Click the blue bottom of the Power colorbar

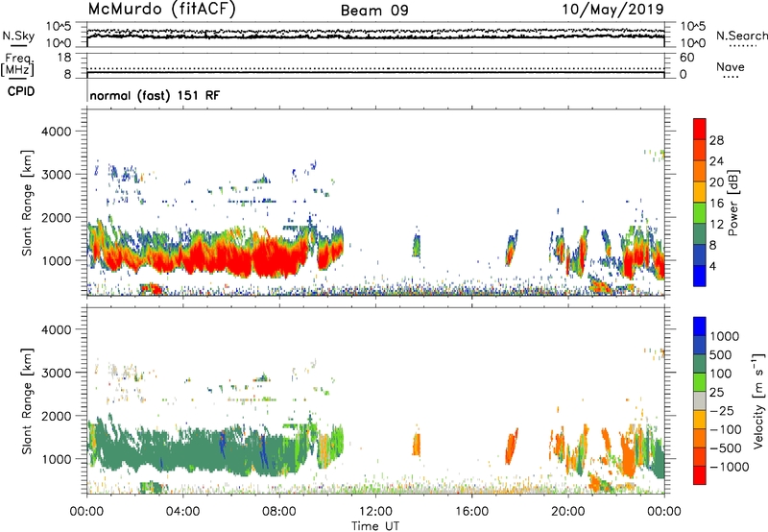[x=700, y=276]
